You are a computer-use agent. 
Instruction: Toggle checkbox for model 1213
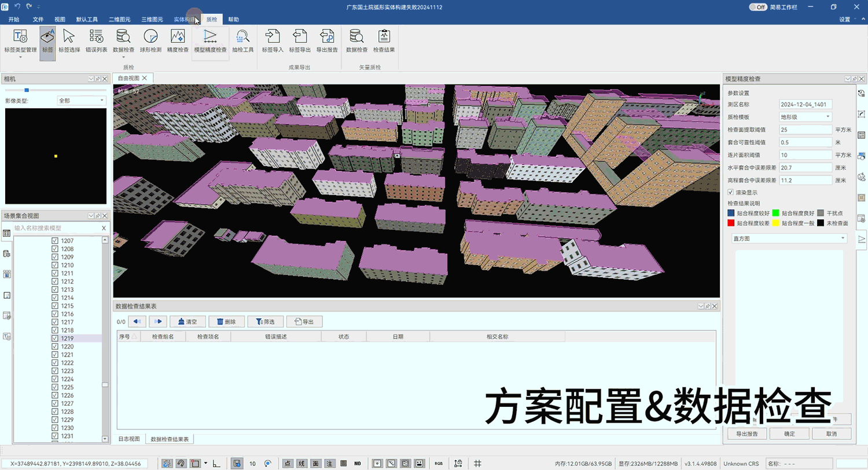click(x=55, y=289)
